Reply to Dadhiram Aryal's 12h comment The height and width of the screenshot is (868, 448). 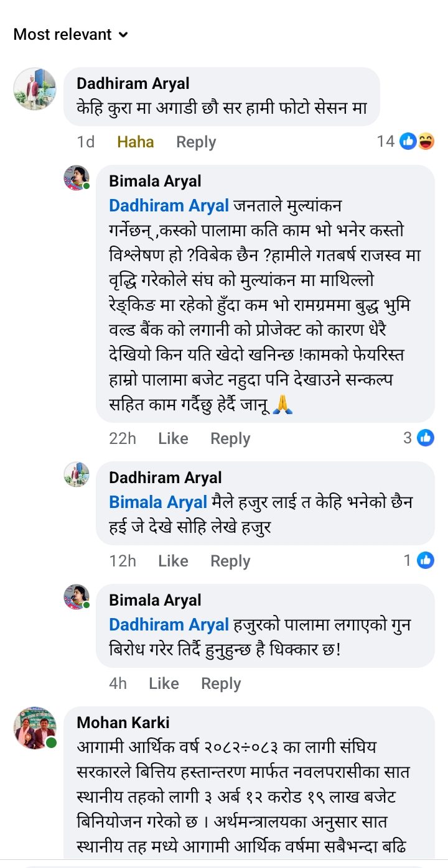230,561
